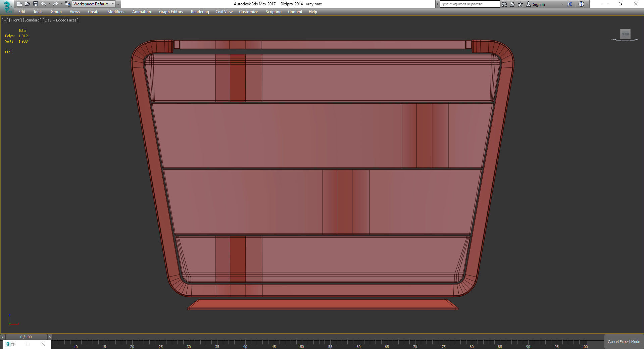Open the Graph Editors menu
The width and height of the screenshot is (644, 349).
171,12
